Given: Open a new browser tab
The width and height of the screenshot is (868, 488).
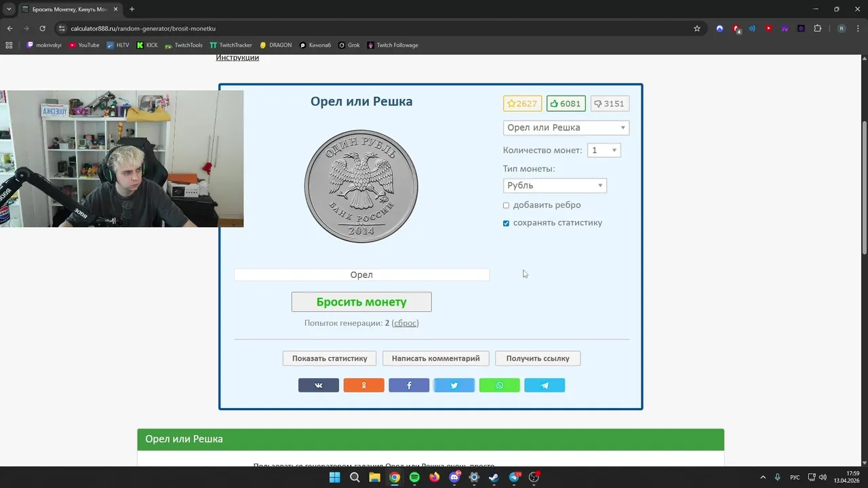Looking at the screenshot, I should point(132,9).
